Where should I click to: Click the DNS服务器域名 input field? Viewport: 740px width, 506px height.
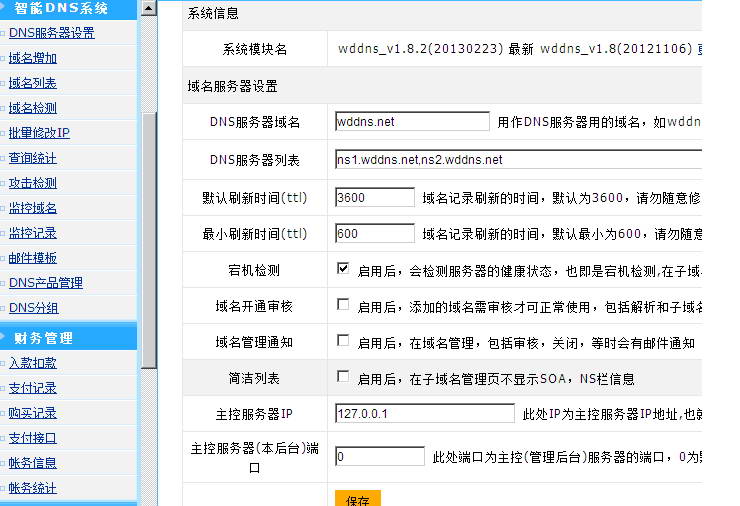tap(412, 122)
